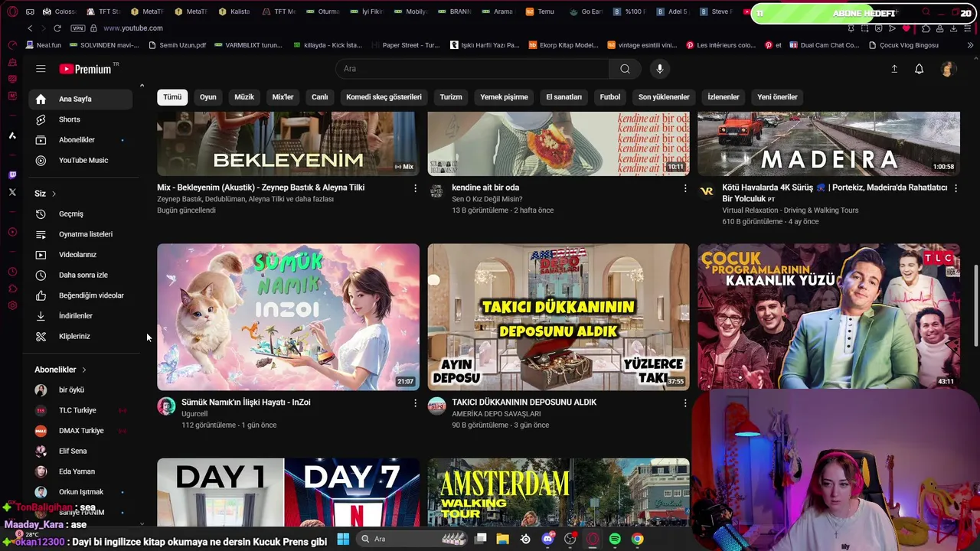The image size is (980, 551).
Task: Click the YouTube search input field
Action: click(x=472, y=69)
